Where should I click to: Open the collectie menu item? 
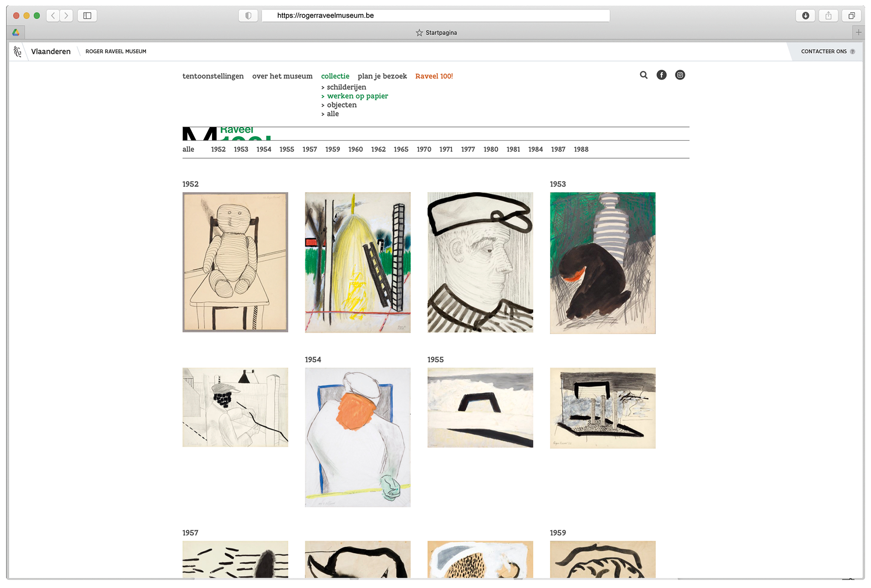(335, 76)
